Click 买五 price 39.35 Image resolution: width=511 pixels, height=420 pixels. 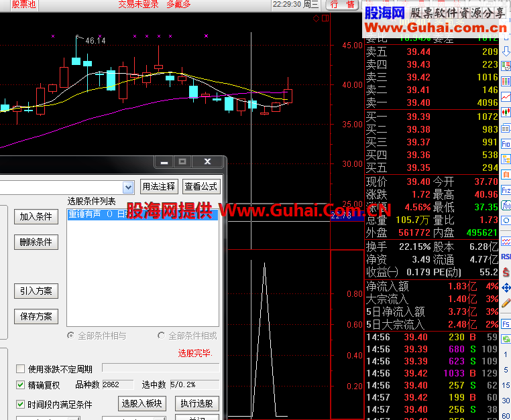click(x=418, y=168)
